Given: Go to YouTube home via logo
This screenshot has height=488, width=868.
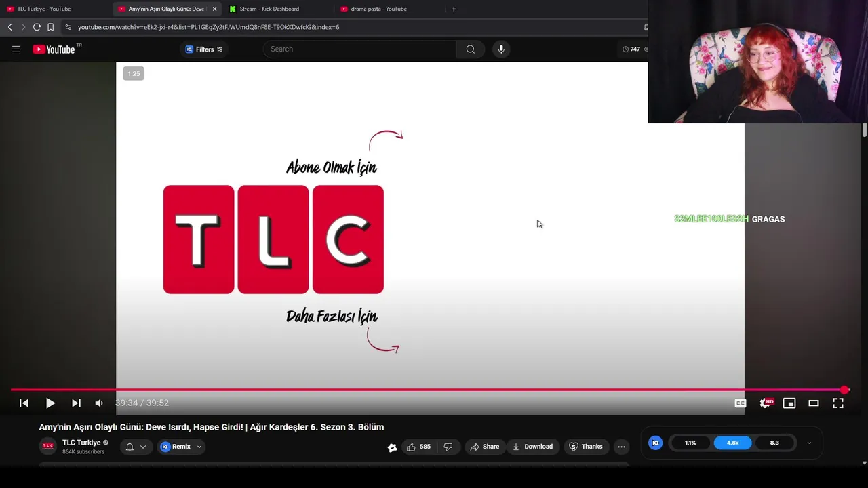Looking at the screenshot, I should 54,49.
